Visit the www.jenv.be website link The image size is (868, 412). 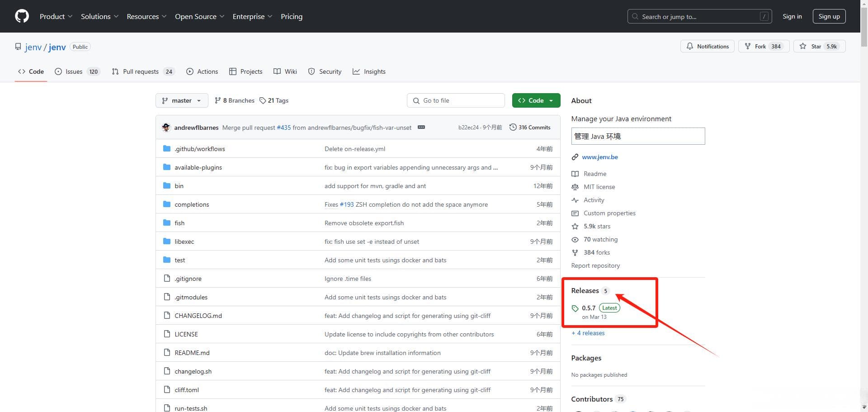point(600,157)
